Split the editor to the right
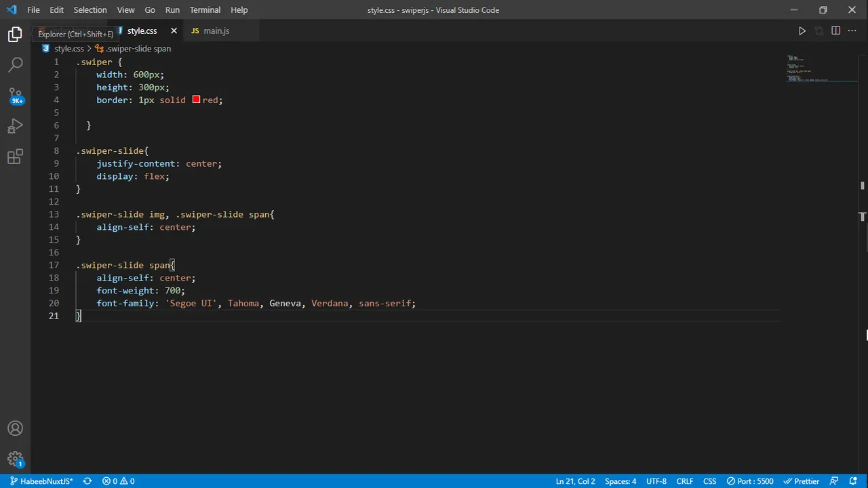This screenshot has height=488, width=868. (836, 30)
